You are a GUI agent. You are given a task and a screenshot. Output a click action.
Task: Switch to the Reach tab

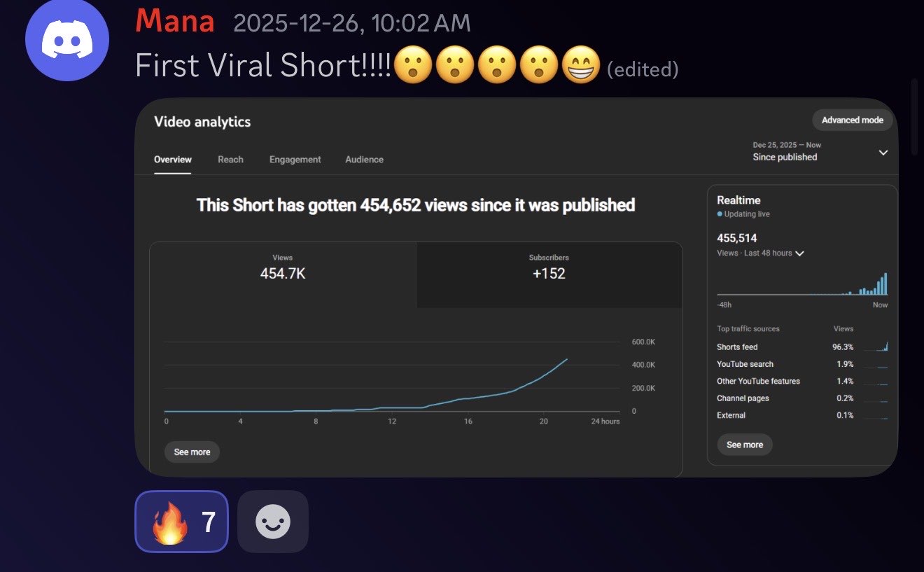click(x=230, y=160)
